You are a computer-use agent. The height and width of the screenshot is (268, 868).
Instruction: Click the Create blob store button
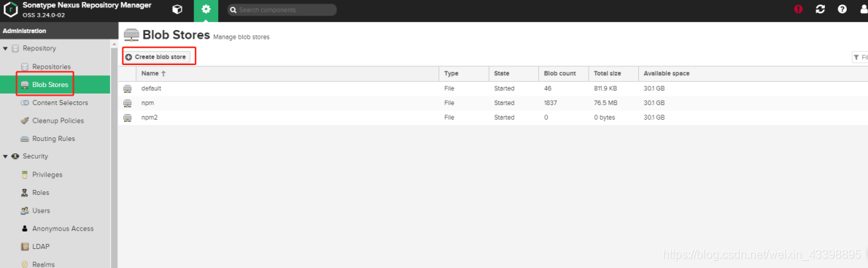[157, 57]
